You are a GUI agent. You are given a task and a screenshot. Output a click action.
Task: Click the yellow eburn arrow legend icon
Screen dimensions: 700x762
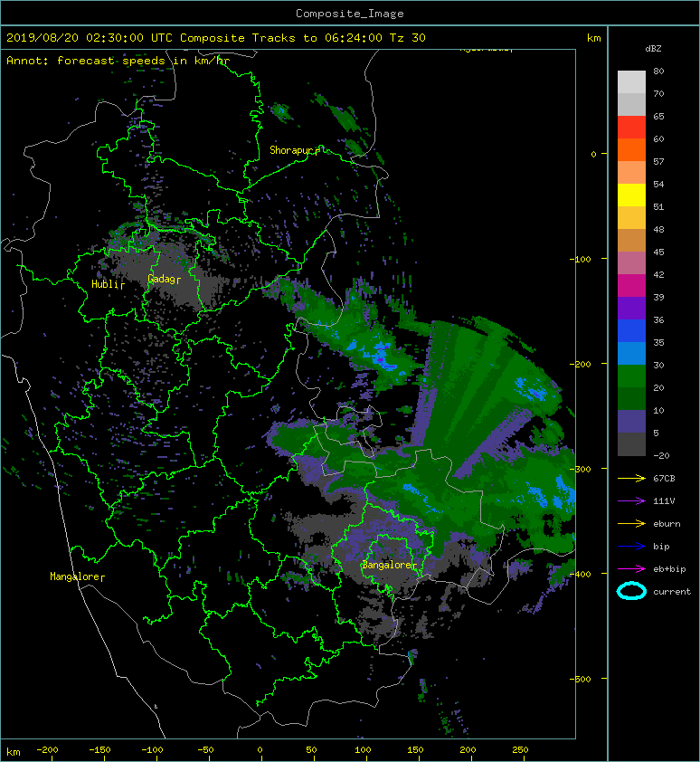click(x=631, y=523)
